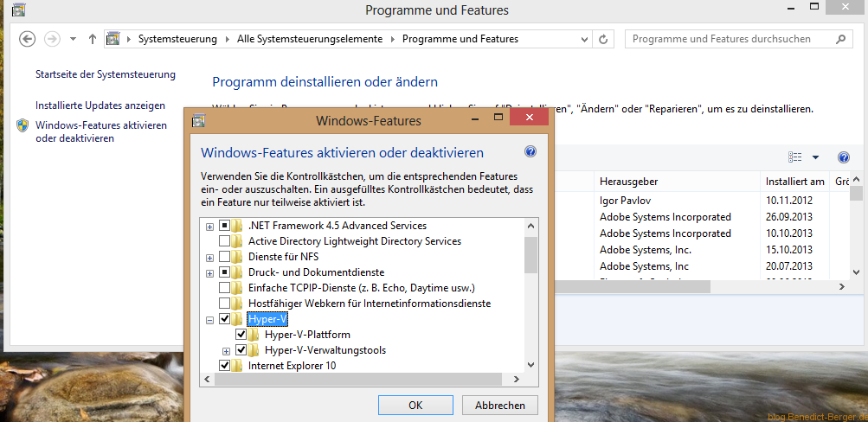Click the forward navigation arrow
868x422 pixels.
click(x=52, y=39)
